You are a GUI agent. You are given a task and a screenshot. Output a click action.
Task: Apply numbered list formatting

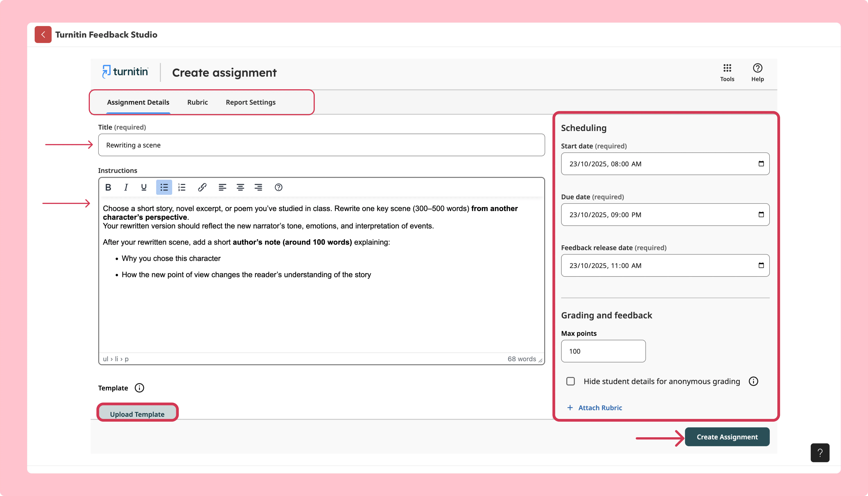pos(182,187)
